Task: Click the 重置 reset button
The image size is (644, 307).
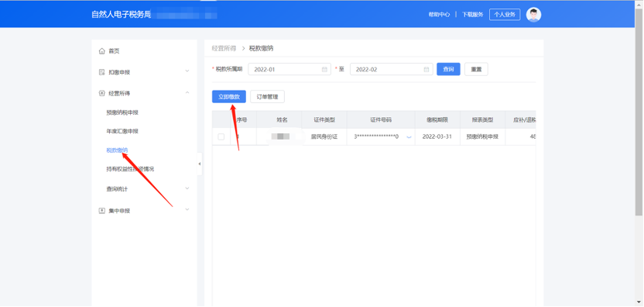Action: [477, 69]
